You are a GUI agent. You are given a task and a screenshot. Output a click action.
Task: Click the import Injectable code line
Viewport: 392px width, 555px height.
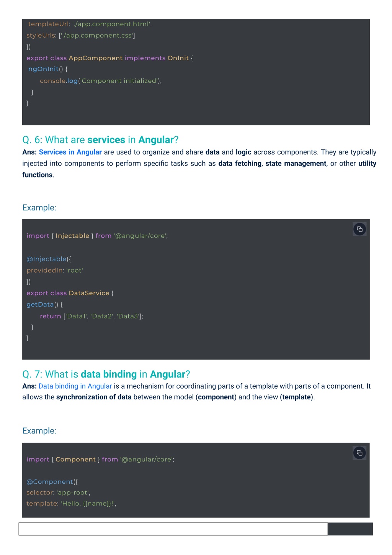click(97, 236)
